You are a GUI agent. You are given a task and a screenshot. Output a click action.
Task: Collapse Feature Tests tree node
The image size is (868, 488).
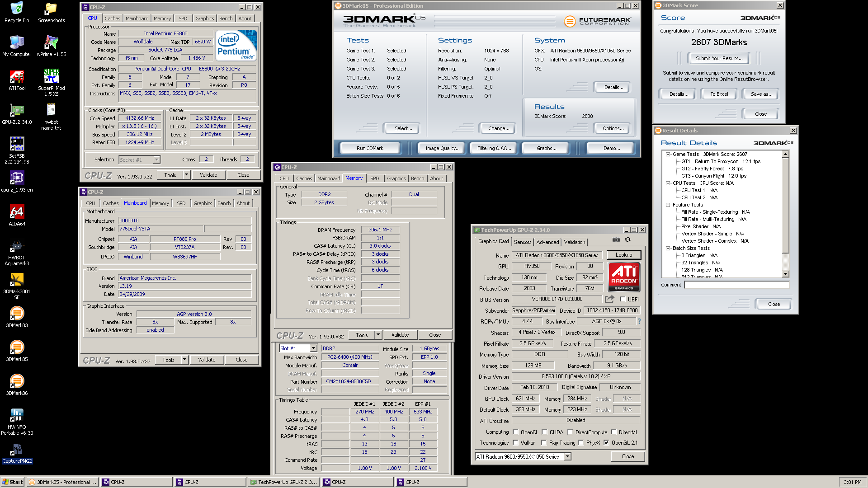pyautogui.click(x=668, y=205)
